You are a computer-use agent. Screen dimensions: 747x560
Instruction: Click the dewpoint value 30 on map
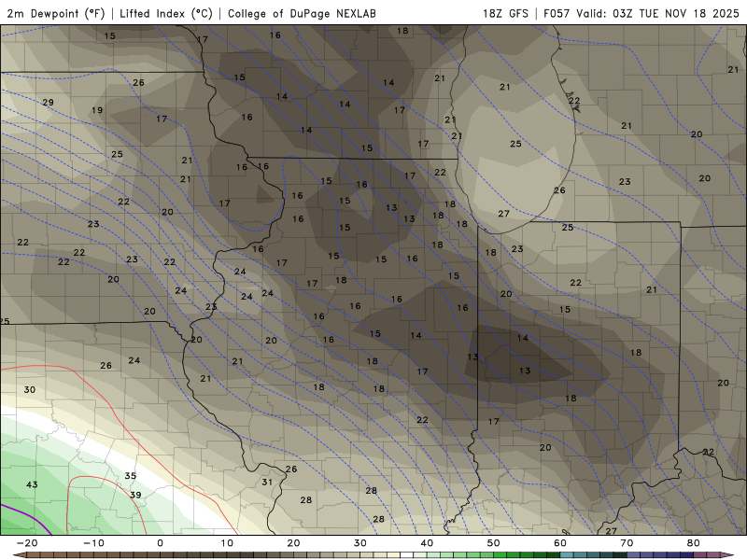coord(30,389)
